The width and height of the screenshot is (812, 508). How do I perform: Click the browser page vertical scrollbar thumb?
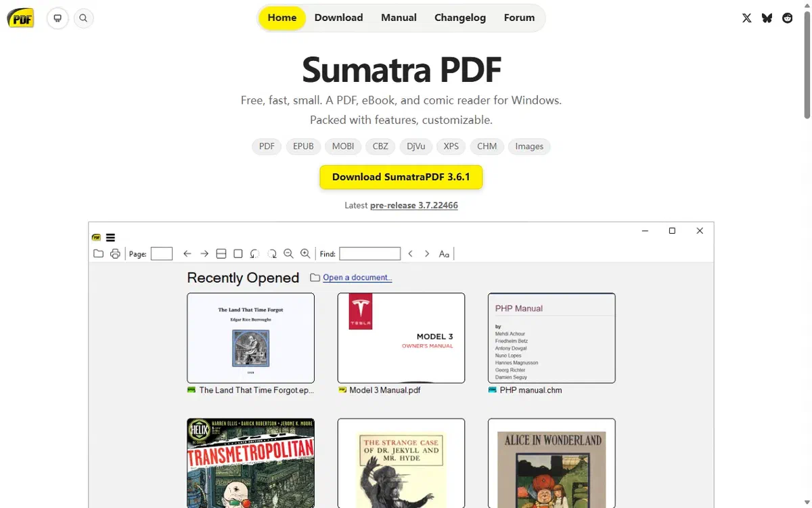point(807,64)
